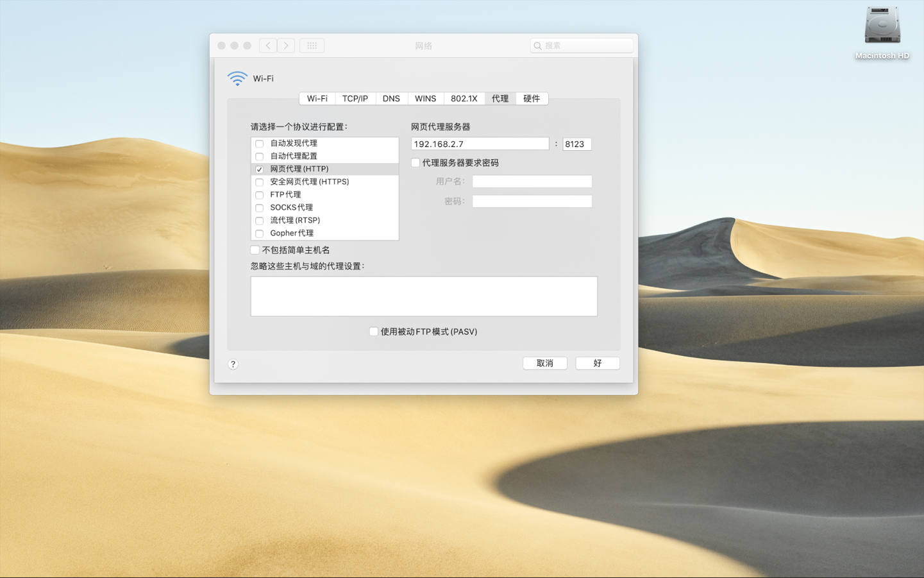924x578 pixels.
Task: Switch to the TCP/IP tab
Action: (355, 98)
